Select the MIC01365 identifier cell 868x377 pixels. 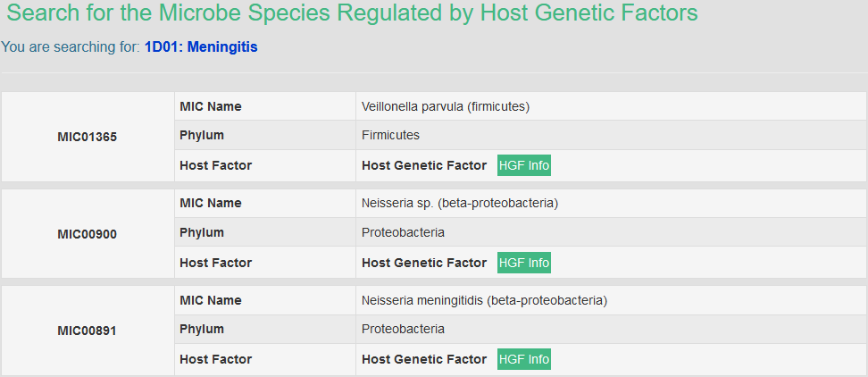coord(88,137)
